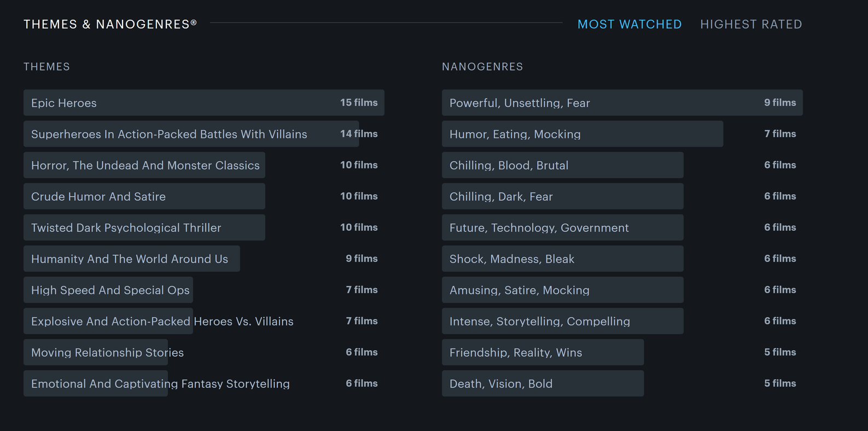Open Future, Technology, Government nanogenre
Viewport: 868px width, 431px height.
tap(539, 228)
